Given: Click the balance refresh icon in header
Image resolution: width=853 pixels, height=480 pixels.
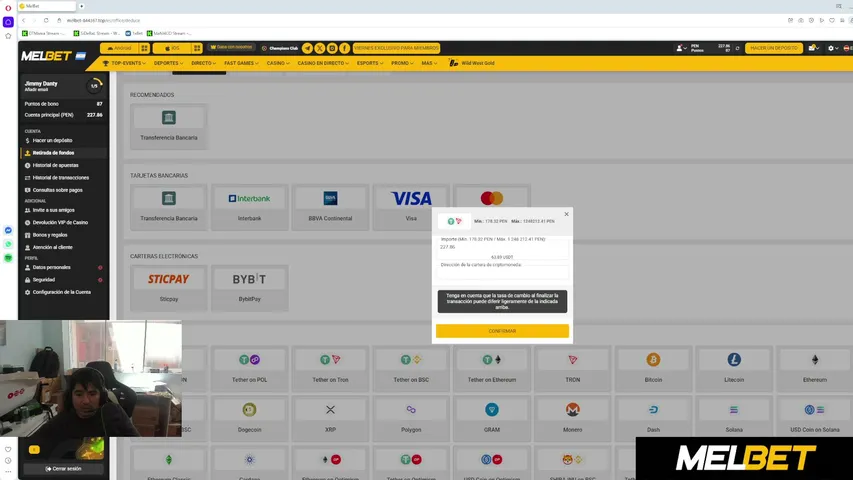Looking at the screenshot, I should pos(738,48).
